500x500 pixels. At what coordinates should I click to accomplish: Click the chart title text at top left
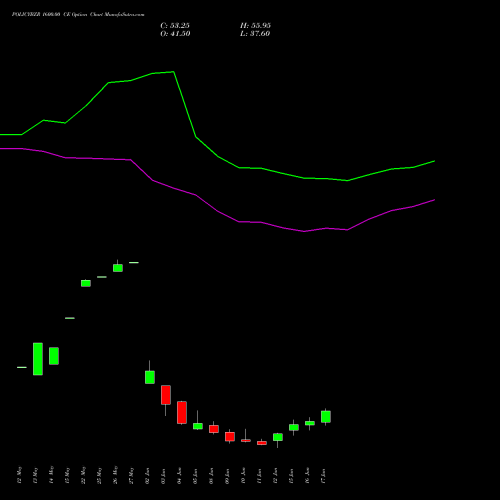[x=78, y=15]
